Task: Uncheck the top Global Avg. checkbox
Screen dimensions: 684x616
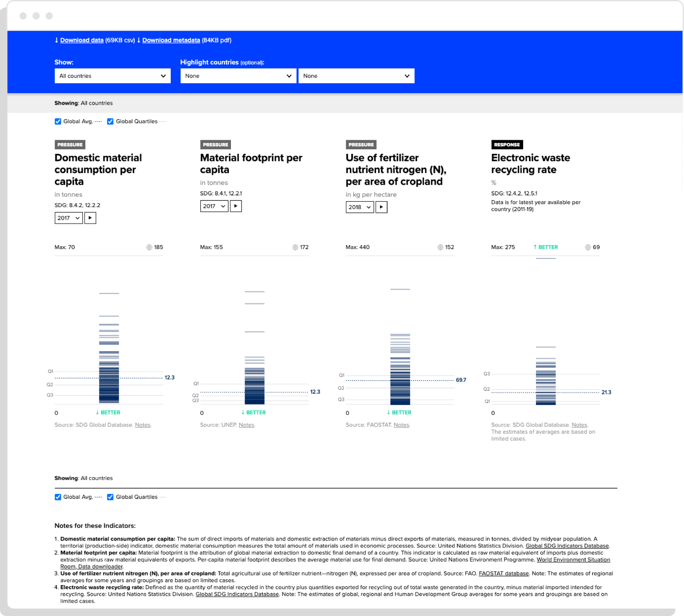Action: [x=58, y=122]
